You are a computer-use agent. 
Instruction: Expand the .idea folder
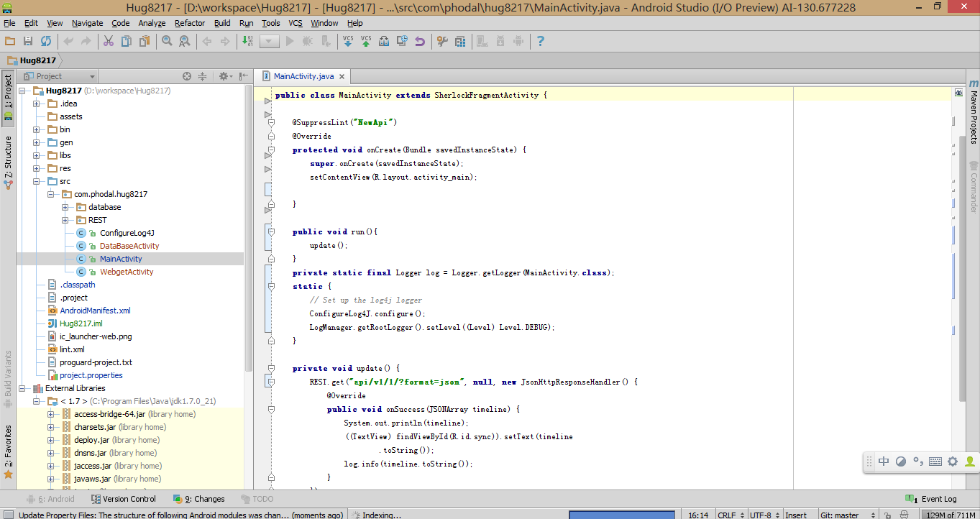pos(37,104)
